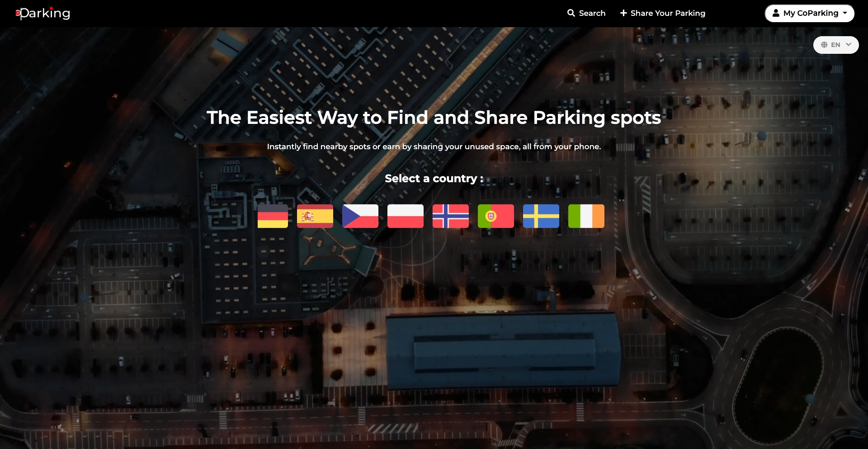This screenshot has height=449, width=868.
Task: Choose the Czech Republic flag
Action: 360,216
